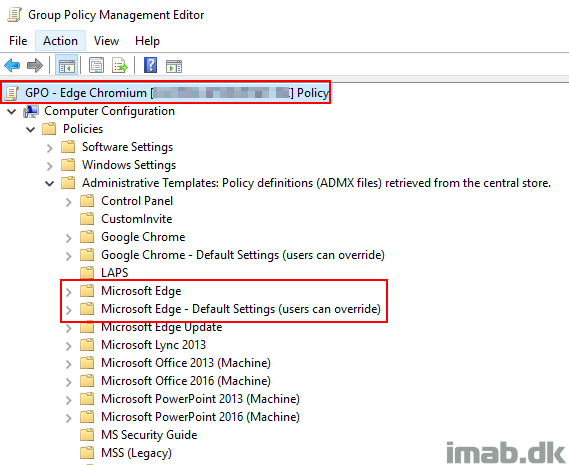Expand Microsoft Edge - Default Settings chevron
This screenshot has height=465, width=569.
[69, 310]
